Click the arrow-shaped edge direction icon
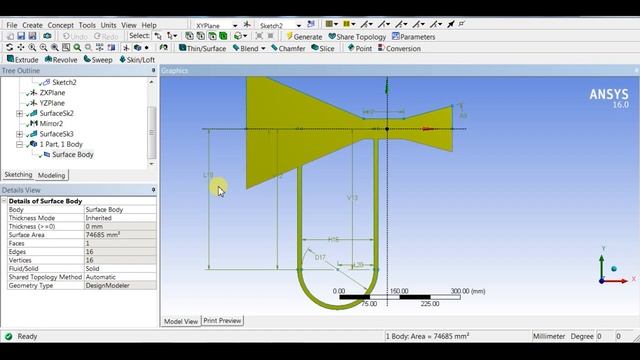 pos(451,24)
